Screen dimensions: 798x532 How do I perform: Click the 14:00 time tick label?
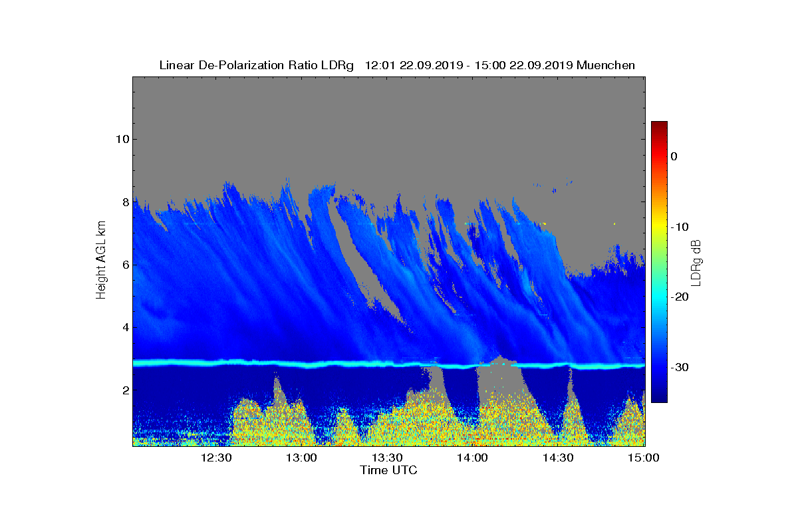(x=473, y=458)
